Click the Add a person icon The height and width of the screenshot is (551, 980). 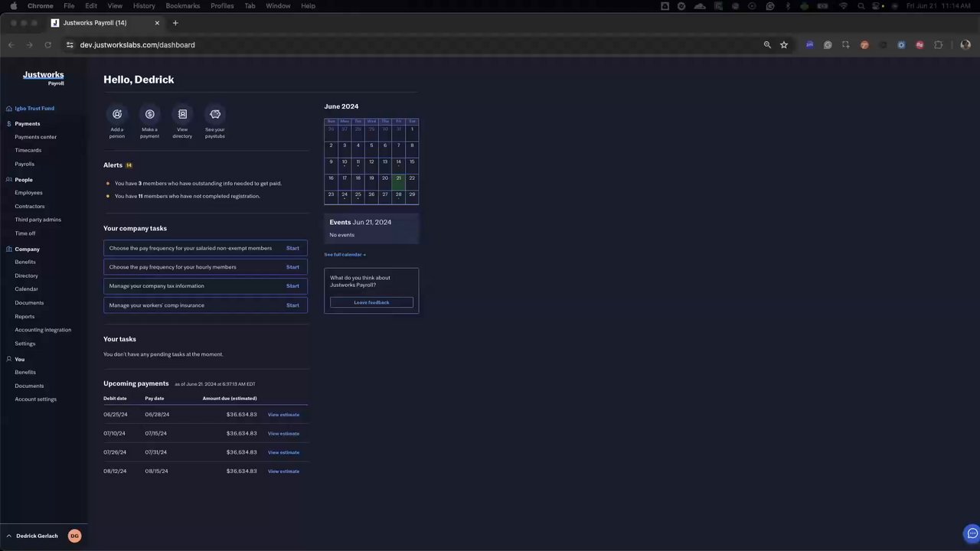117,114
